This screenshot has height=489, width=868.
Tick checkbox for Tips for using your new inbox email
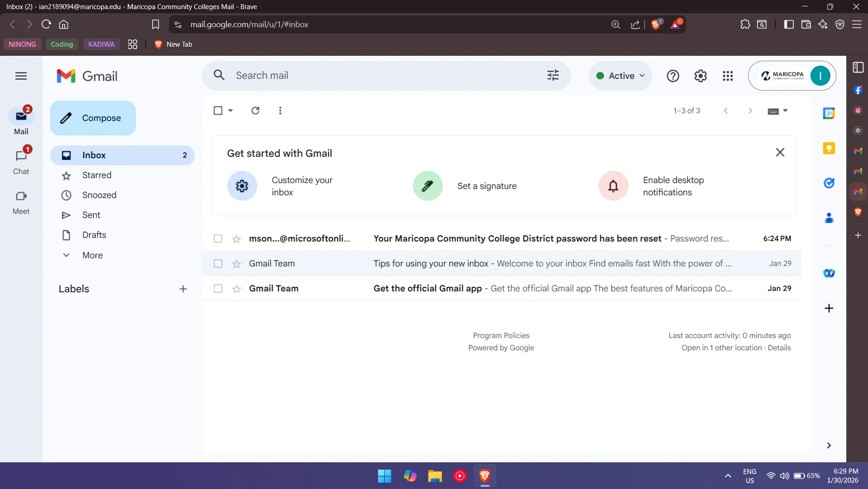pos(218,264)
